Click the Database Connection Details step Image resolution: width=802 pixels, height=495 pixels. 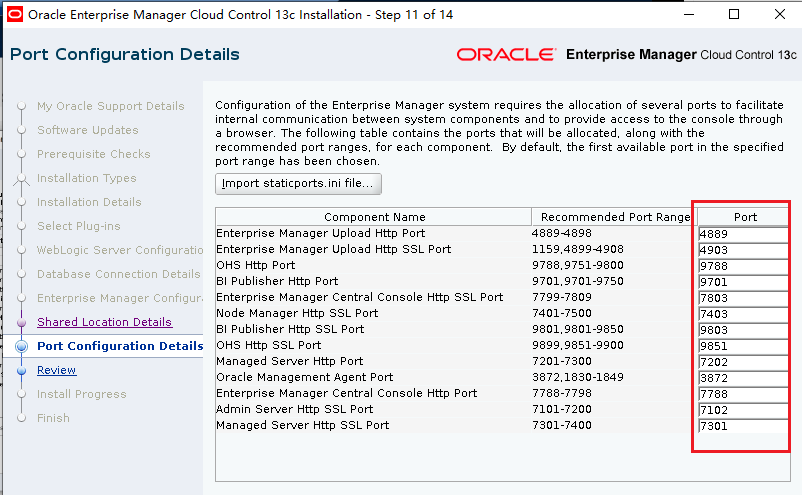tap(119, 274)
